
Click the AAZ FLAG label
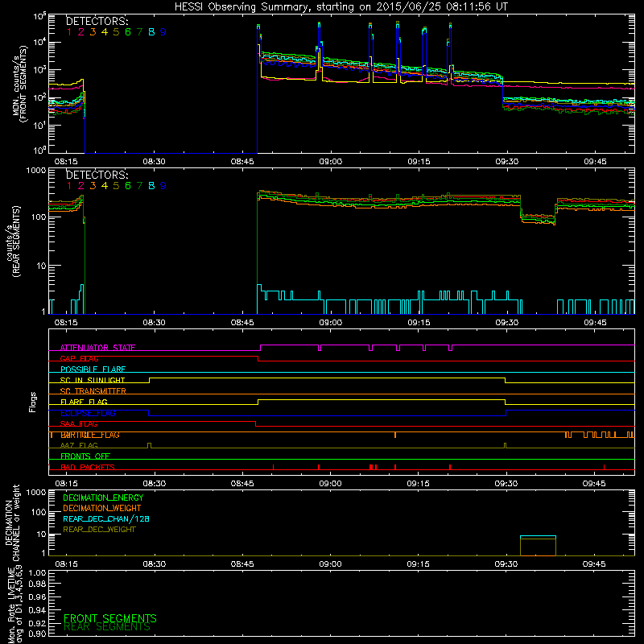point(79,446)
